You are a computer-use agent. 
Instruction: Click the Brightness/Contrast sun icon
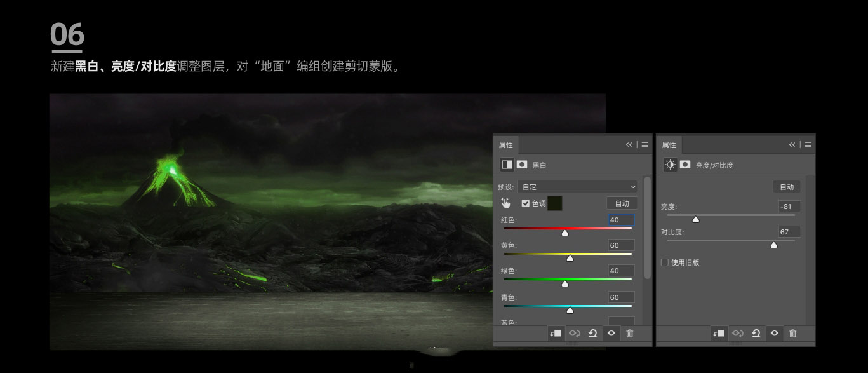[670, 165]
